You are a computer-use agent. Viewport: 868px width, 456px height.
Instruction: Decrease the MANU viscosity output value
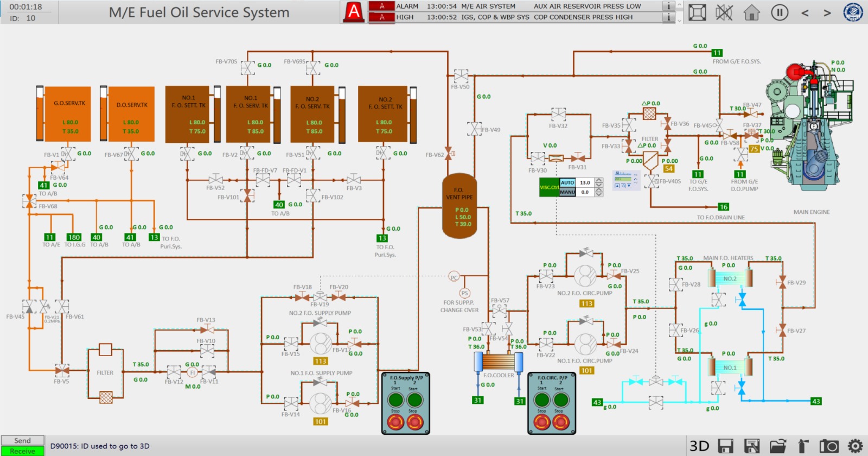[599, 194]
